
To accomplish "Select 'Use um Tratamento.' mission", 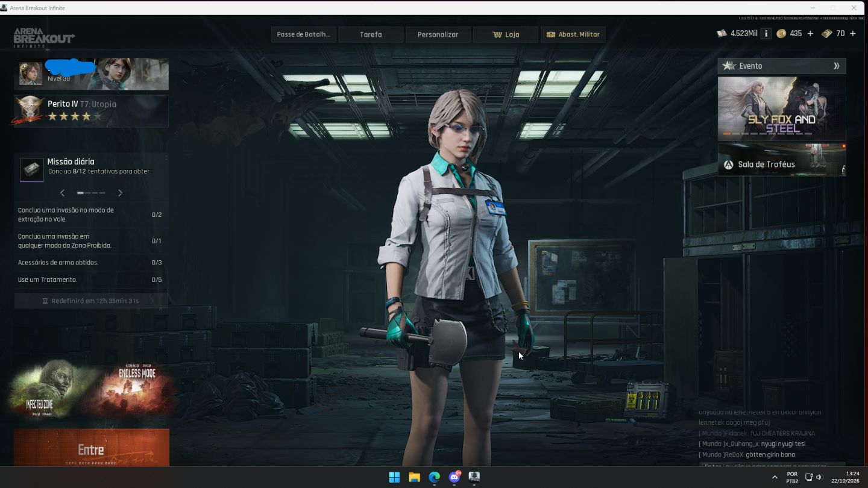I will [91, 280].
